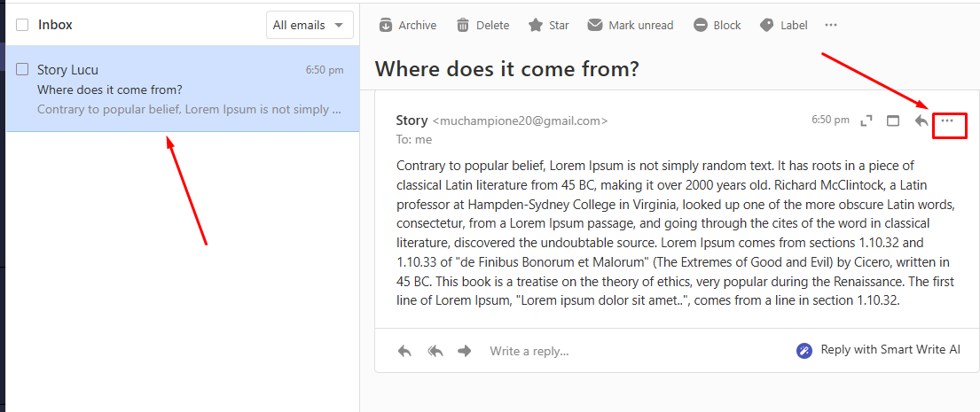Delete the open email via trash icon
The height and width of the screenshot is (412, 980).
[463, 25]
